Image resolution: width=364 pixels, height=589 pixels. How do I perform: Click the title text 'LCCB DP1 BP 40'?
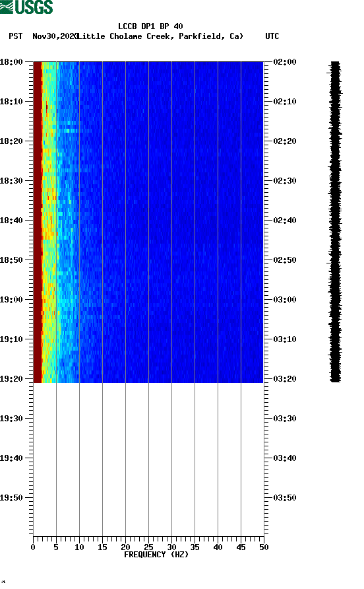tap(150, 26)
